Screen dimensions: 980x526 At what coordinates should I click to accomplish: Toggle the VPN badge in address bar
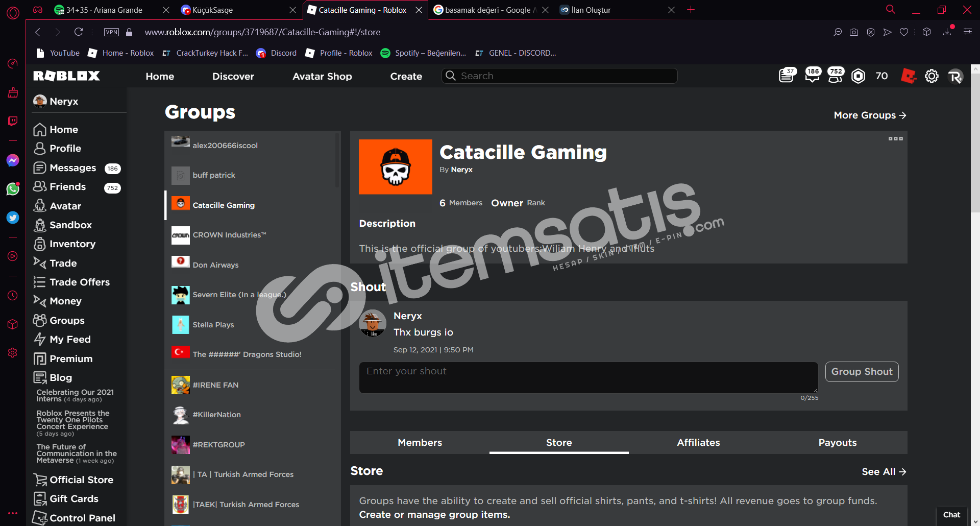pos(111,32)
